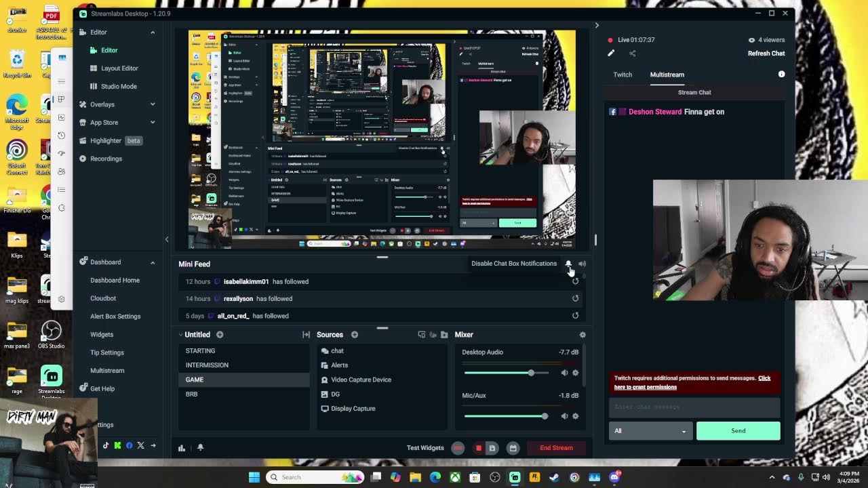
Task: Open the taskbar Search box
Action: point(315,477)
